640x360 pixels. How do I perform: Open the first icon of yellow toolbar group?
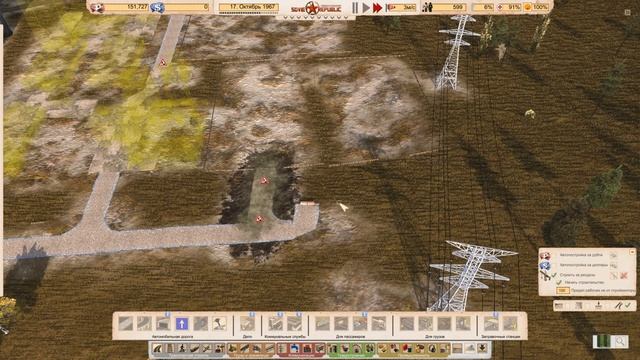click(383, 348)
